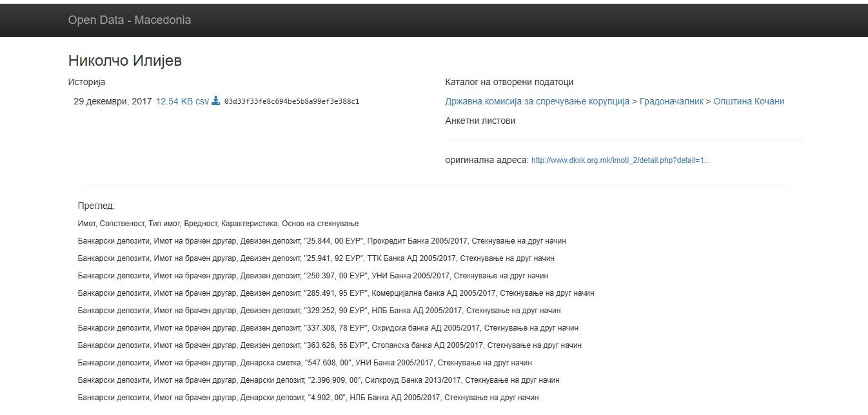Download the 12.54 KB csv file
868x415 pixels.
coord(182,101)
